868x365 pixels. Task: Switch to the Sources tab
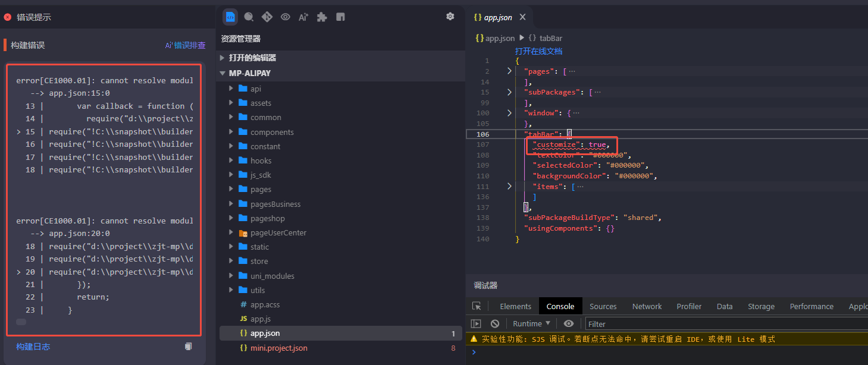tap(603, 306)
